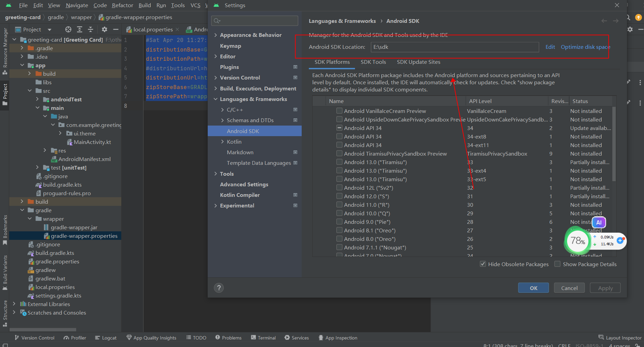This screenshot has height=347, width=644.
Task: Open App Quality Insights tool window
Action: tap(151, 338)
